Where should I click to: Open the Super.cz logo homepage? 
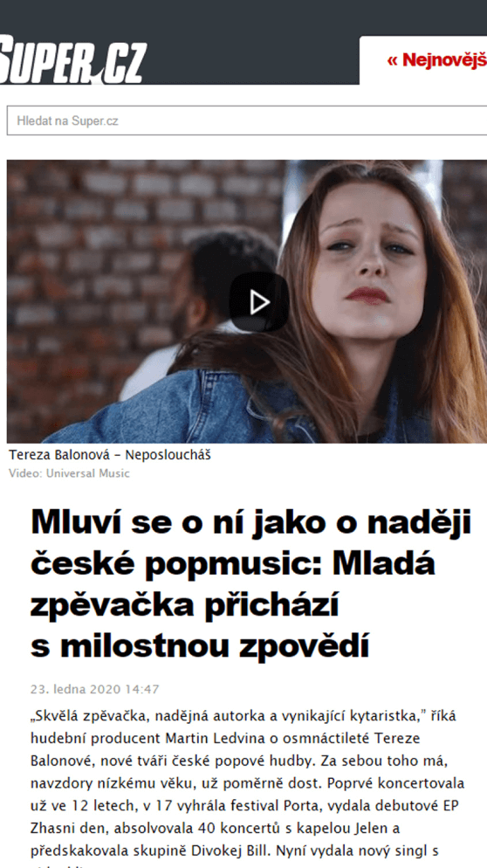[x=73, y=59]
